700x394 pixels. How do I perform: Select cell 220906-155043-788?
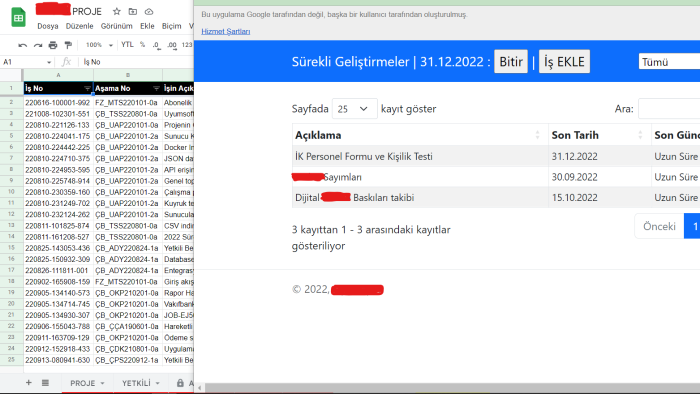58,327
